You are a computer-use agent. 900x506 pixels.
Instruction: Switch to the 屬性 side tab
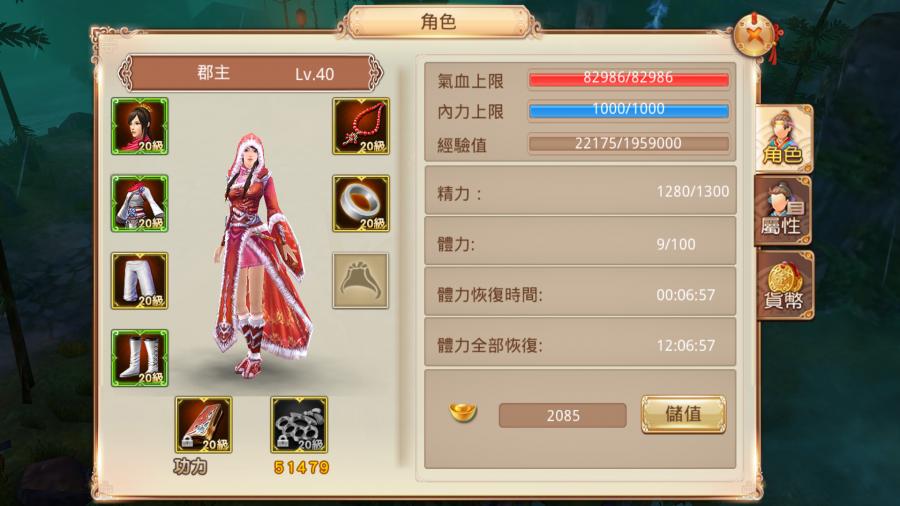pyautogui.click(x=783, y=211)
